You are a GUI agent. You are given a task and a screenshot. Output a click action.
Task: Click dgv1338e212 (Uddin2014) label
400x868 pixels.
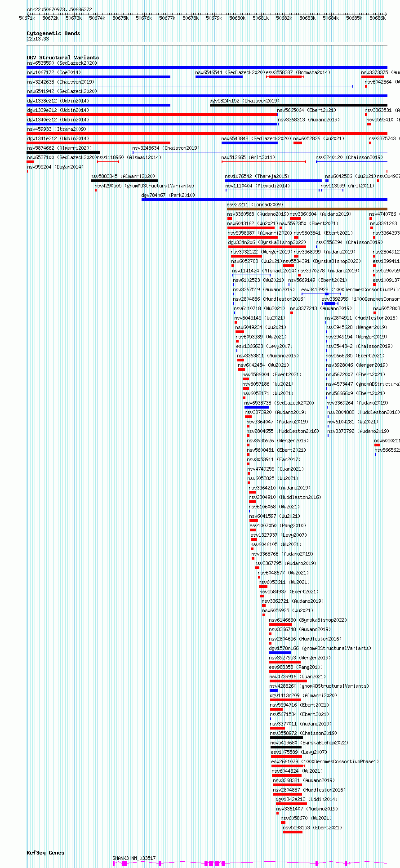pyautogui.click(x=58, y=101)
